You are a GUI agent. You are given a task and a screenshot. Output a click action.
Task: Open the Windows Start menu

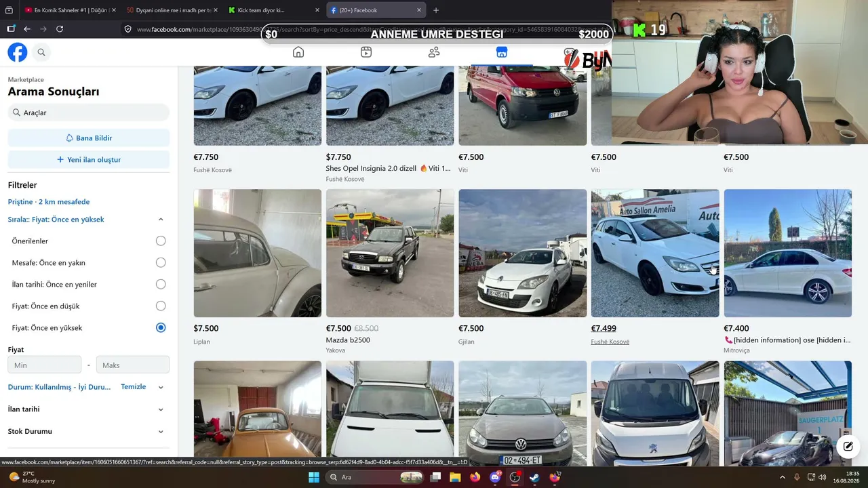[314, 477]
